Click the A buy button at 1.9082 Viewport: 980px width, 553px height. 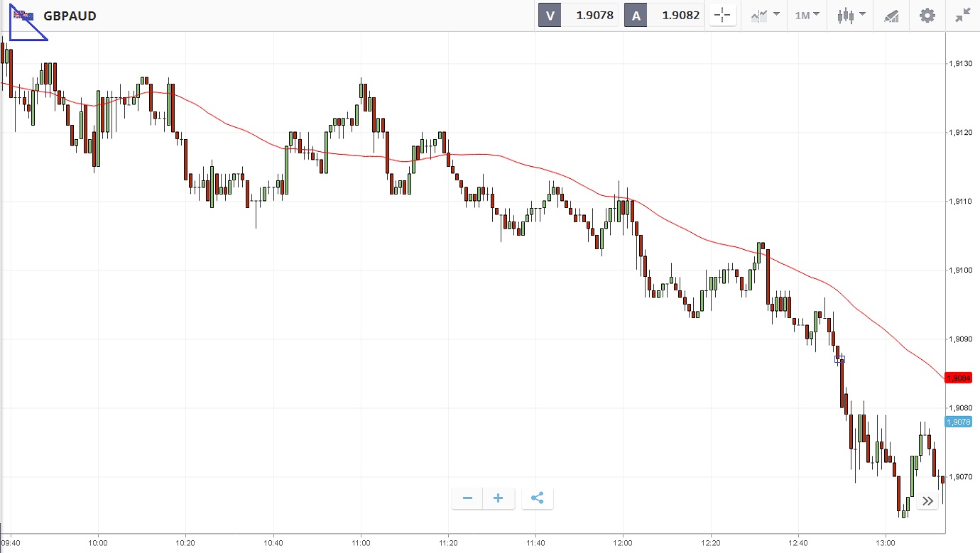[665, 16]
